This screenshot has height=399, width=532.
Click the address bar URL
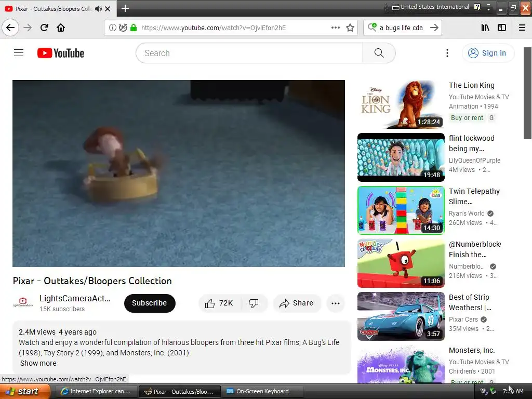(214, 28)
